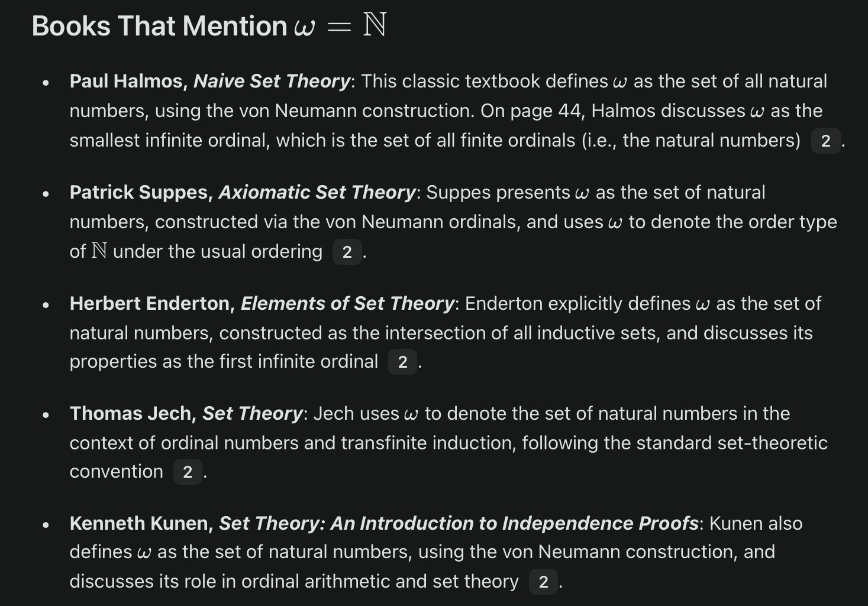This screenshot has width=868, height=606.
Task: Open citation 2 in the Jech entry
Action: (x=188, y=472)
